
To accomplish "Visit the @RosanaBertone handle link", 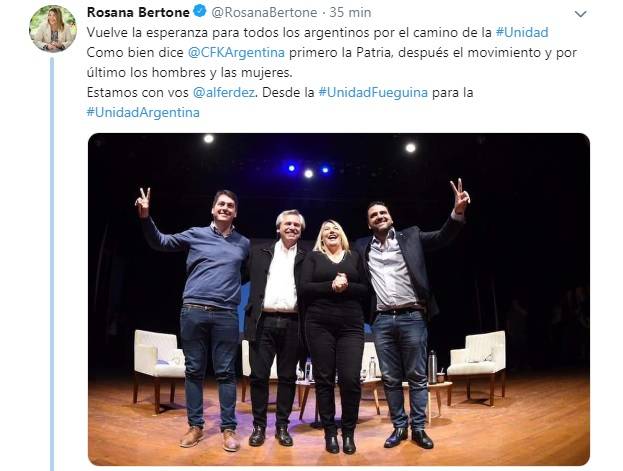I will [264, 13].
